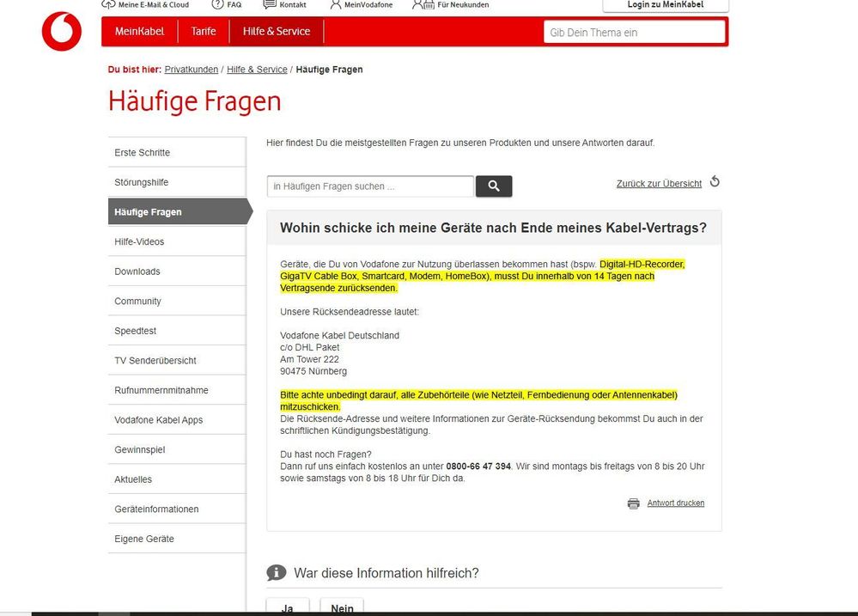Follow the Privatkunden breadcrumb link
The height and width of the screenshot is (616, 858).
point(191,70)
